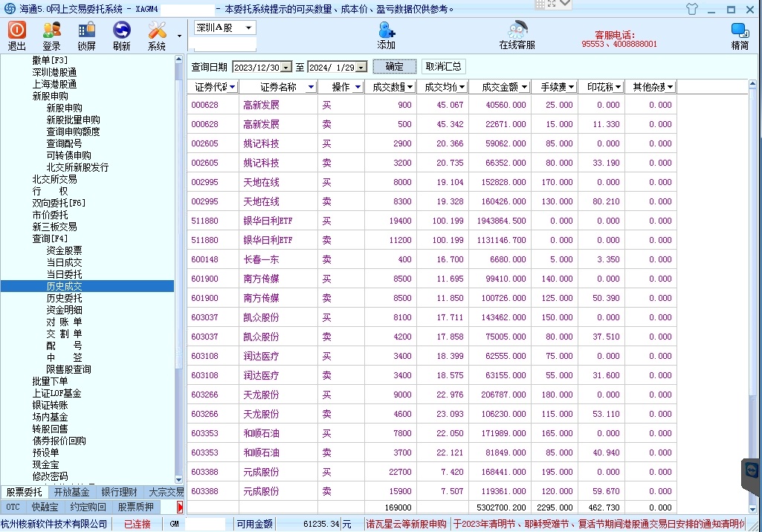Image resolution: width=762 pixels, height=532 pixels.
Task: Click the 退出 exit icon
Action: [x=16, y=36]
